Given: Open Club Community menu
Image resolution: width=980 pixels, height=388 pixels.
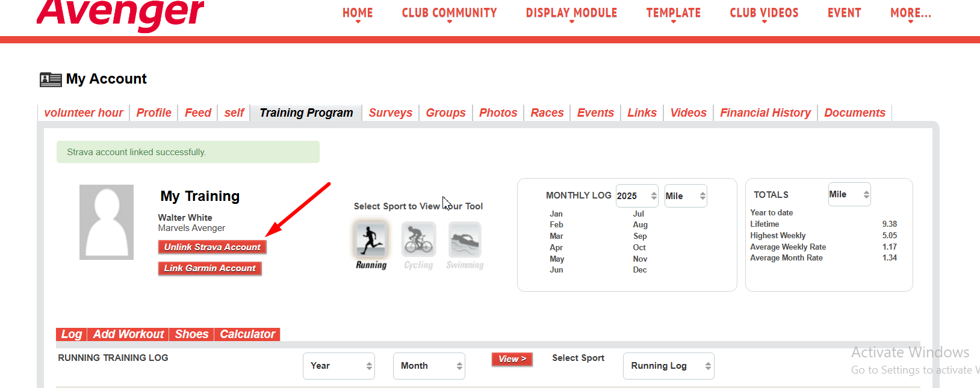Looking at the screenshot, I should 449,13.
